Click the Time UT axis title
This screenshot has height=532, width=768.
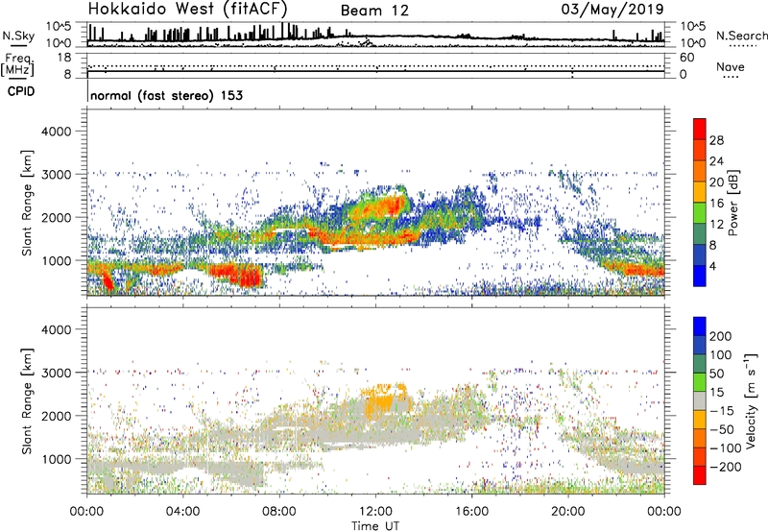pos(375,526)
